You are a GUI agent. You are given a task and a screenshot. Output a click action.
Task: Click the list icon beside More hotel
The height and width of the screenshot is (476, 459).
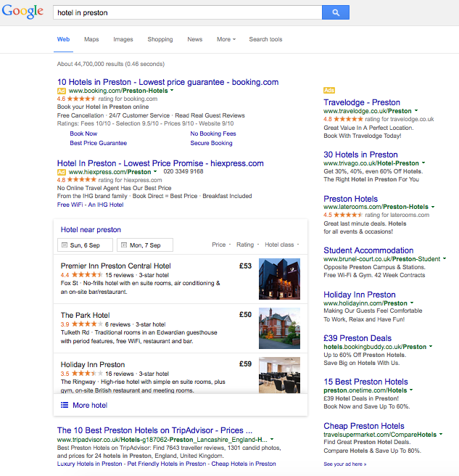[x=65, y=405]
